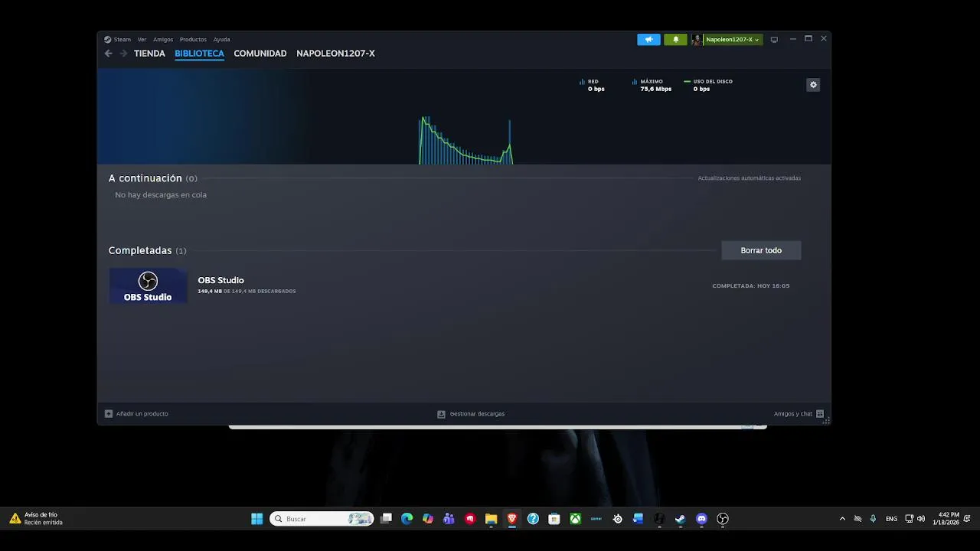Screen dimensions: 980x551
Task: Click Añadir un producto
Action: point(142,414)
